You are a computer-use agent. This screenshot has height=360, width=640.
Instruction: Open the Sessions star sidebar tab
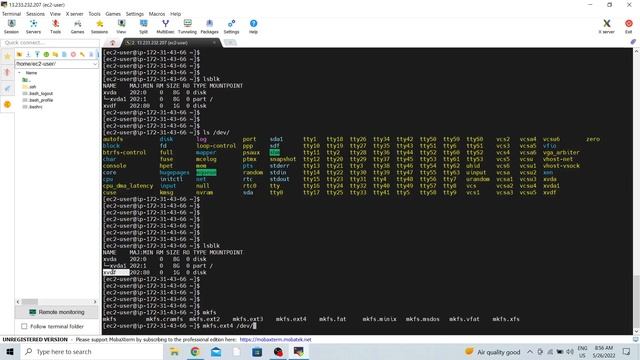pyautogui.click(x=7, y=57)
